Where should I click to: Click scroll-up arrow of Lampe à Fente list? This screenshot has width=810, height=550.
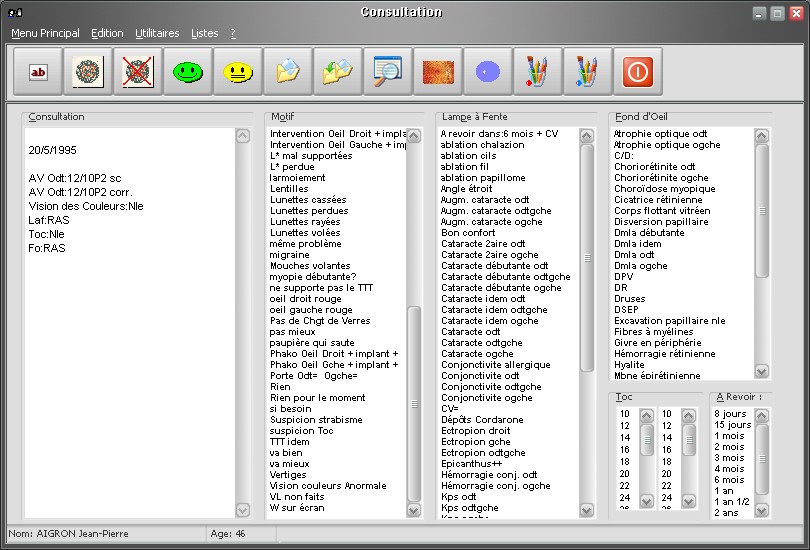pos(587,136)
